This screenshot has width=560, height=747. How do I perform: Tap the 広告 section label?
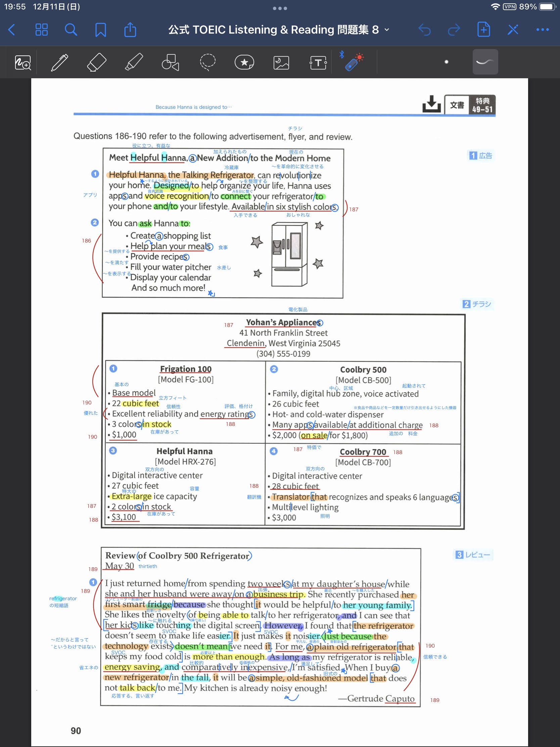pos(481,155)
